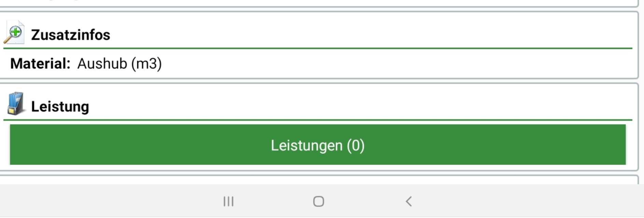The image size is (644, 218).
Task: Click green divider under Zusatzinfos heading
Action: (x=318, y=48)
